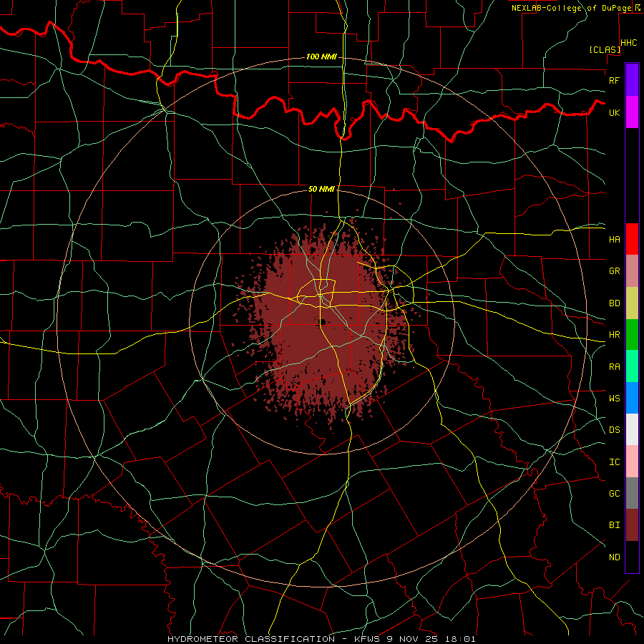The height and width of the screenshot is (644, 644).
Task: Click the WS blue legend swatch
Action: click(x=632, y=398)
